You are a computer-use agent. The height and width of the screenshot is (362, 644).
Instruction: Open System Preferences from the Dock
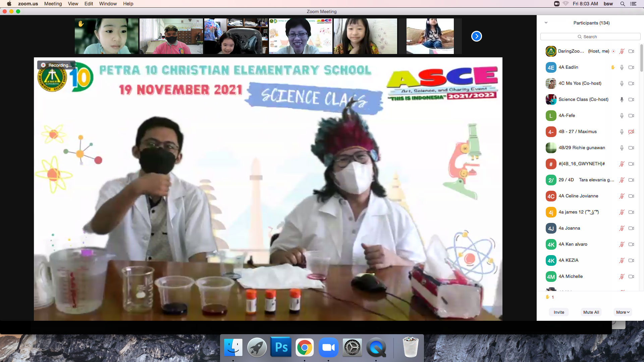coord(352,347)
